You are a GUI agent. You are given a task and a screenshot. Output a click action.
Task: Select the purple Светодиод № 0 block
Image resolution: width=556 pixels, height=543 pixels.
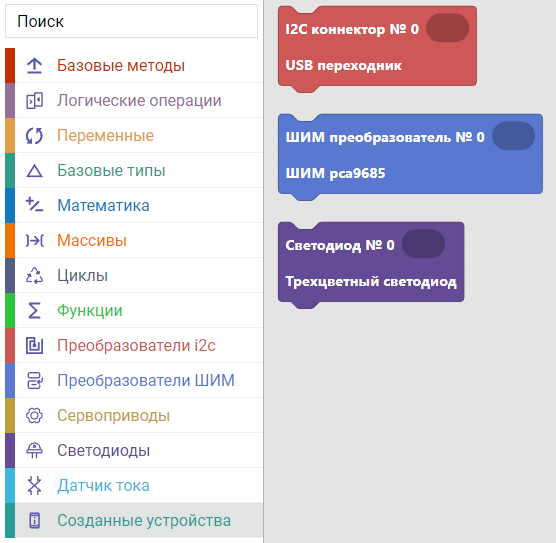pos(371,264)
